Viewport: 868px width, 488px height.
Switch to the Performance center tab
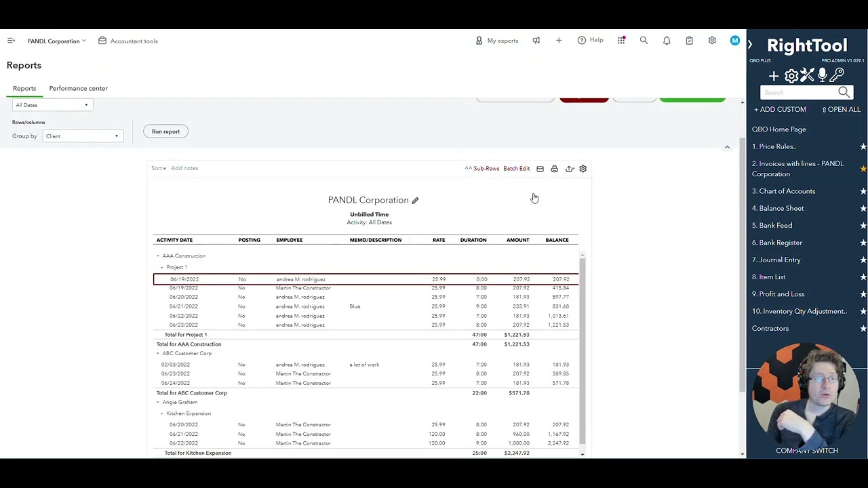(78, 88)
